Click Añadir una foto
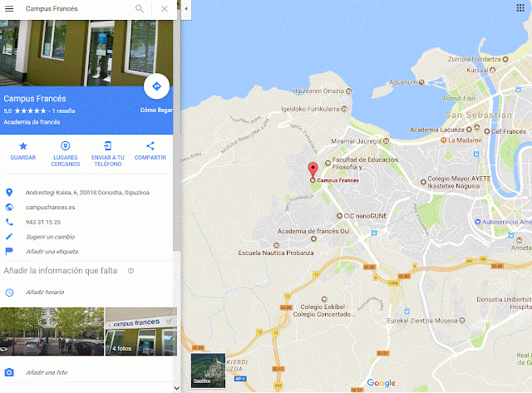Screen dimensions: 532x393 [47, 372]
